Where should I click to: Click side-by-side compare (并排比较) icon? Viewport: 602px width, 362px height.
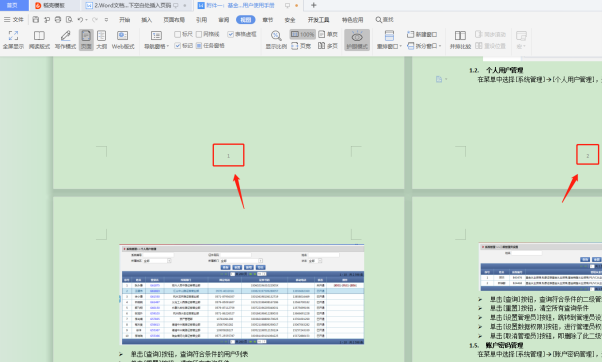pos(460,40)
